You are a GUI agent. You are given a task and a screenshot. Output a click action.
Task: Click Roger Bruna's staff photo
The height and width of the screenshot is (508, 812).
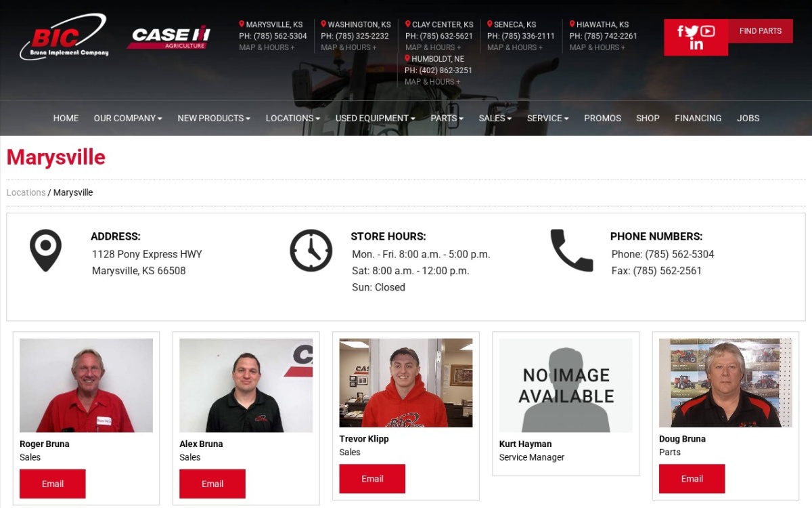point(86,385)
